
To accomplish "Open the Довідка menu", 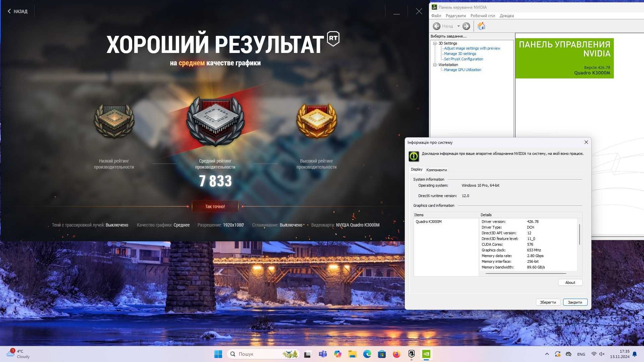I will pyautogui.click(x=506, y=16).
